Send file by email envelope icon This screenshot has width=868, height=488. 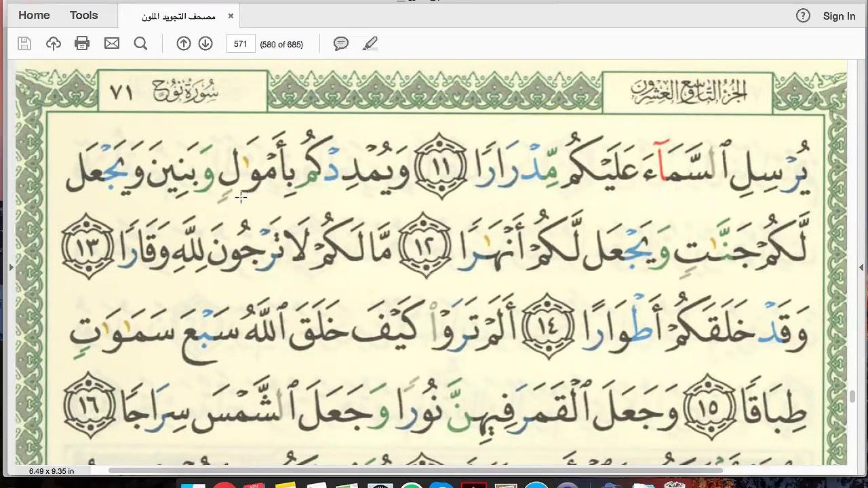pos(112,44)
